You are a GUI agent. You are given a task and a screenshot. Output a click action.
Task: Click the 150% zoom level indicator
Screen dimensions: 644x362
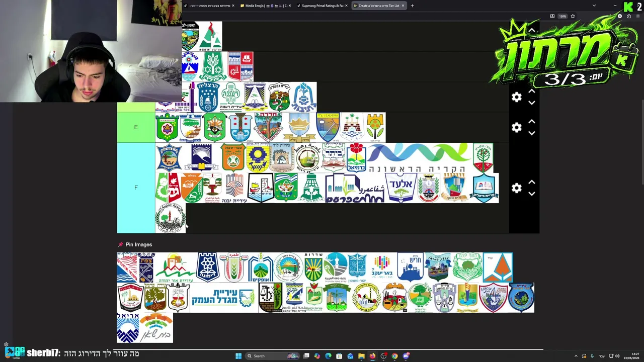562,16
